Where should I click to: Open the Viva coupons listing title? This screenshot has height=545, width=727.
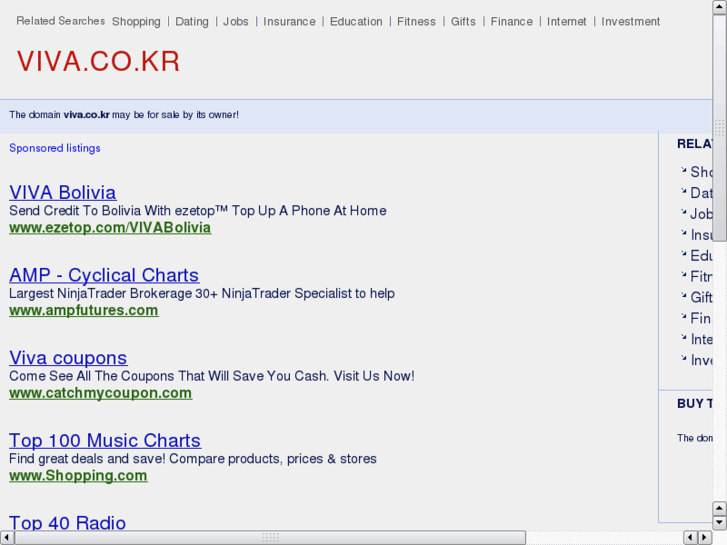68,358
